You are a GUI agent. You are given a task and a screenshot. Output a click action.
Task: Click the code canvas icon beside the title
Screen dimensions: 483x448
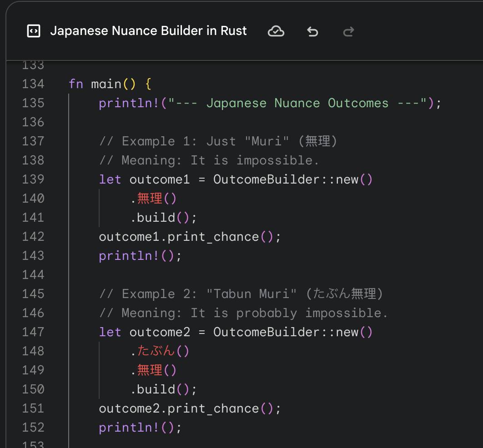pos(34,31)
